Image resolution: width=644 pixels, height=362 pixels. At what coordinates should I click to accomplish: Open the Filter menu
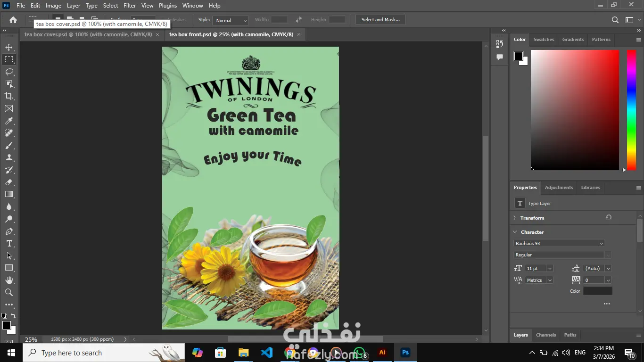tap(130, 6)
